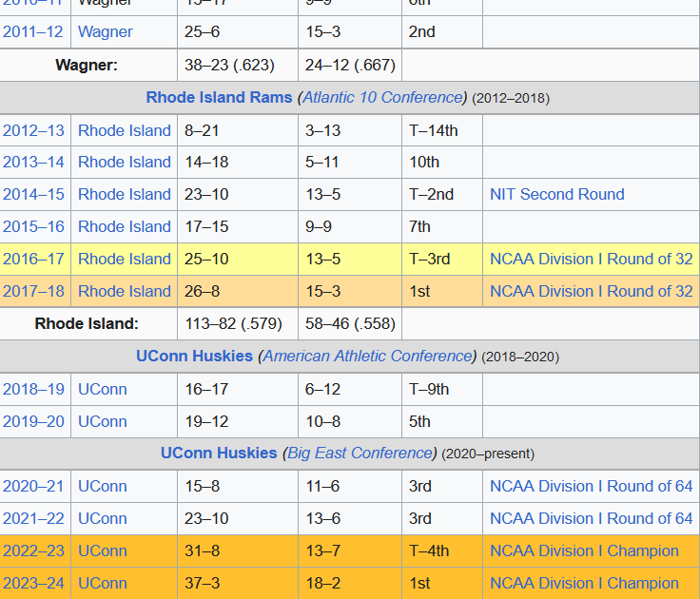Click the UConn Huskies American Athletic header link
Image resolution: width=700 pixels, height=599 pixels.
coord(194,356)
